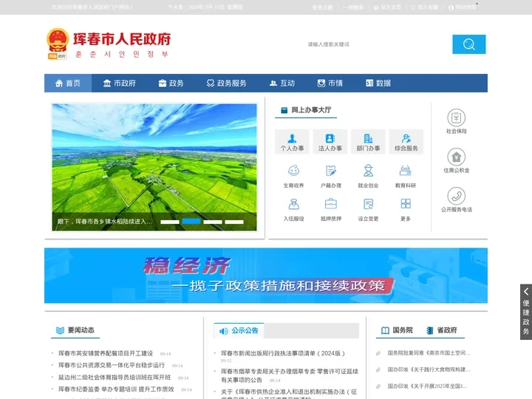The image size is (532, 399).
Task: Open news 延边州二级社会体育指导员培训班在珲开班
Action: 115,378
